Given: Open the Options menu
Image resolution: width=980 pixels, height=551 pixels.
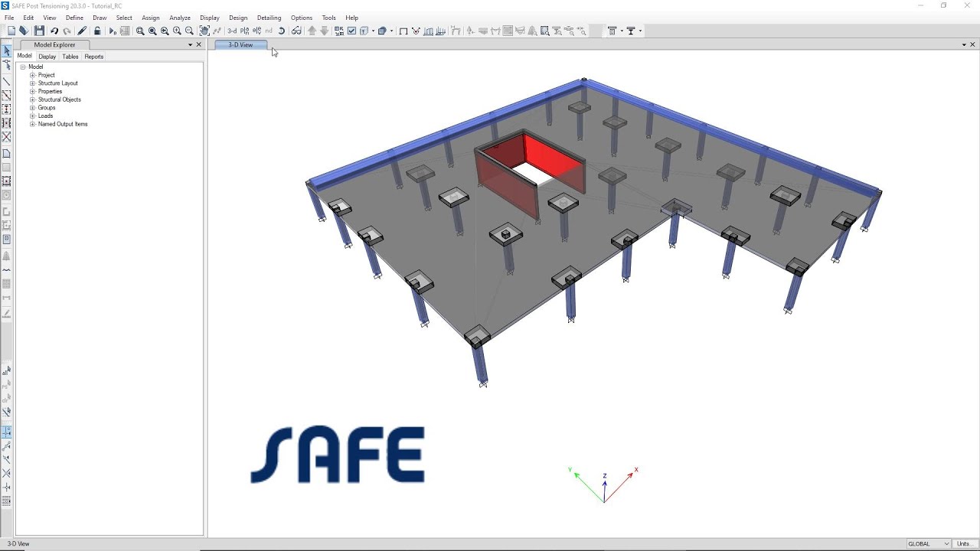Looking at the screenshot, I should (x=302, y=18).
